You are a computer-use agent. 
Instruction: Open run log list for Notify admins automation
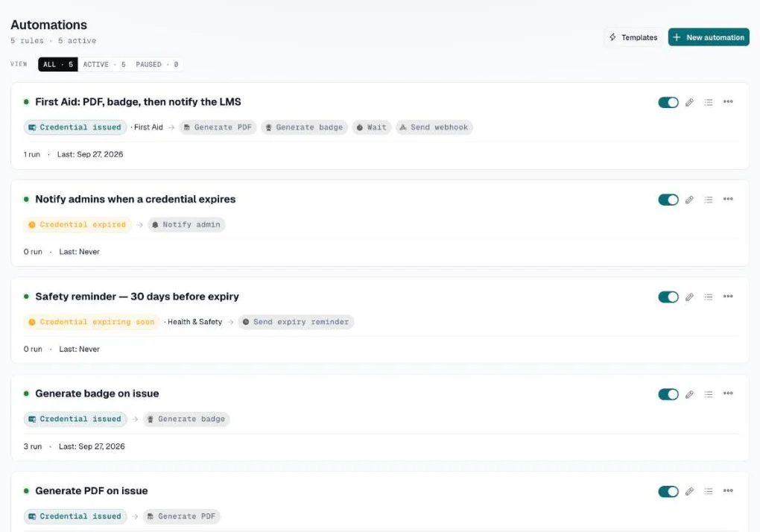pos(709,200)
